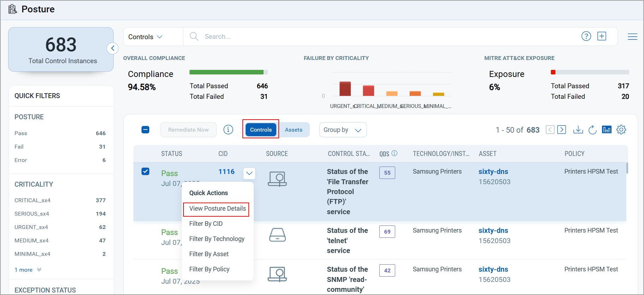Viewport: 644px width, 295px height.
Task: Open sixty-dns asset link in first row
Action: (x=493, y=172)
